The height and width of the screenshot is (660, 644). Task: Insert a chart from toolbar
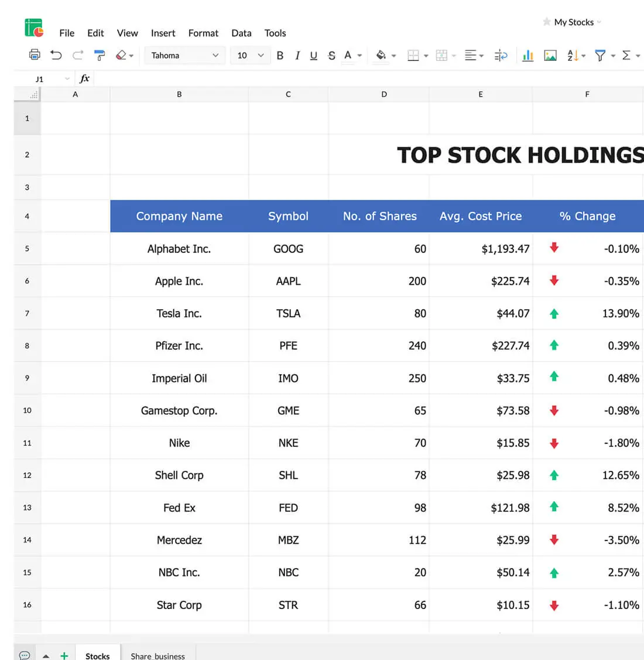(x=527, y=55)
